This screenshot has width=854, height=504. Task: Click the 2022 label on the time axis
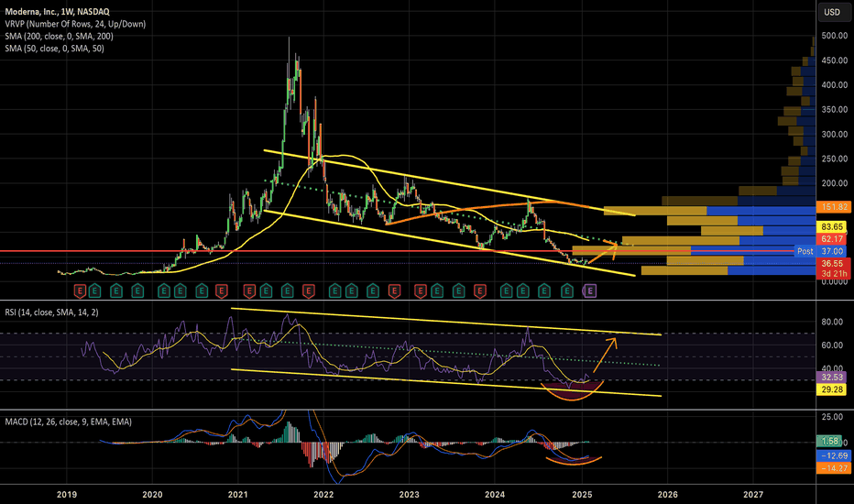(x=323, y=495)
